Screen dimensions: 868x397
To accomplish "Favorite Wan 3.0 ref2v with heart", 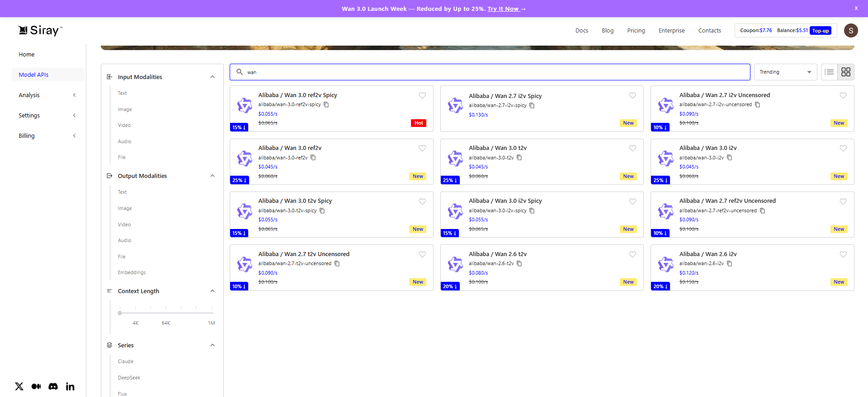I will (x=422, y=148).
